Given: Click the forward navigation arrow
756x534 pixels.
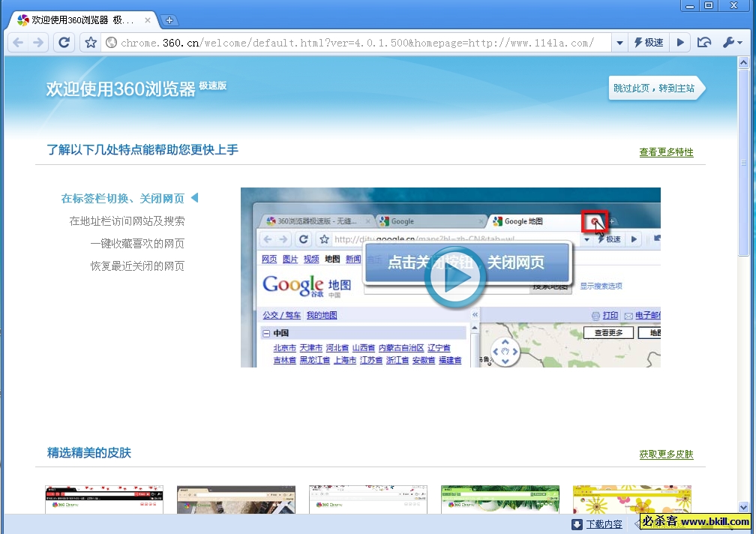Looking at the screenshot, I should [38, 43].
